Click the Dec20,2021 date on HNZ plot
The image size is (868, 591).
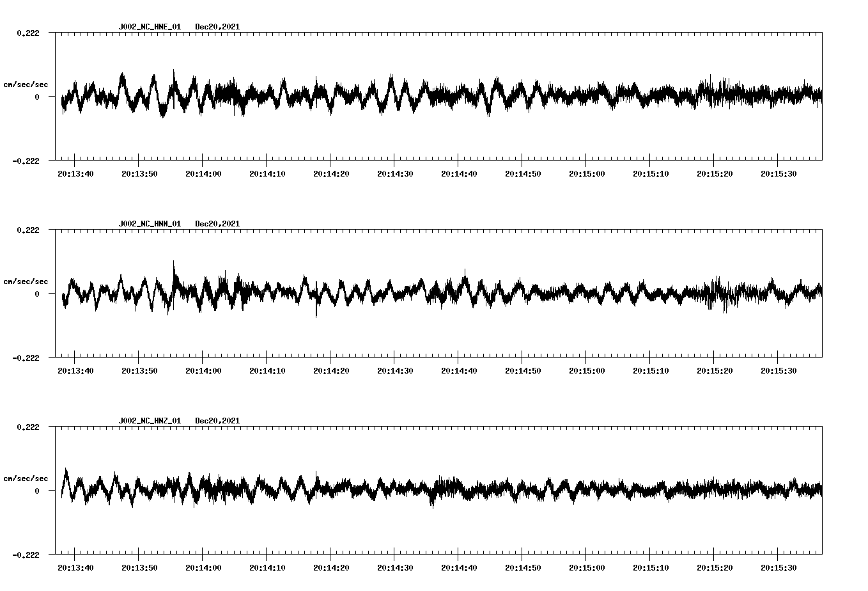pos(217,421)
